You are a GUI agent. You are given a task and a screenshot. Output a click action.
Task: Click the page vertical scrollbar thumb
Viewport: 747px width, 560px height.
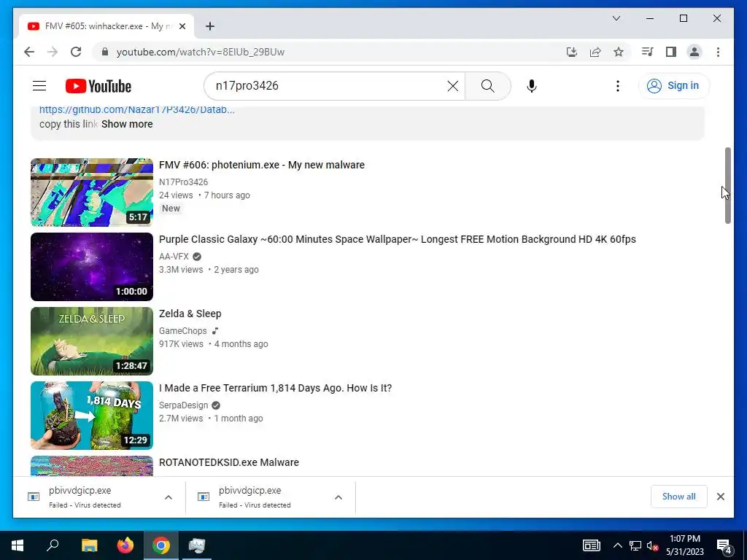[727, 185]
